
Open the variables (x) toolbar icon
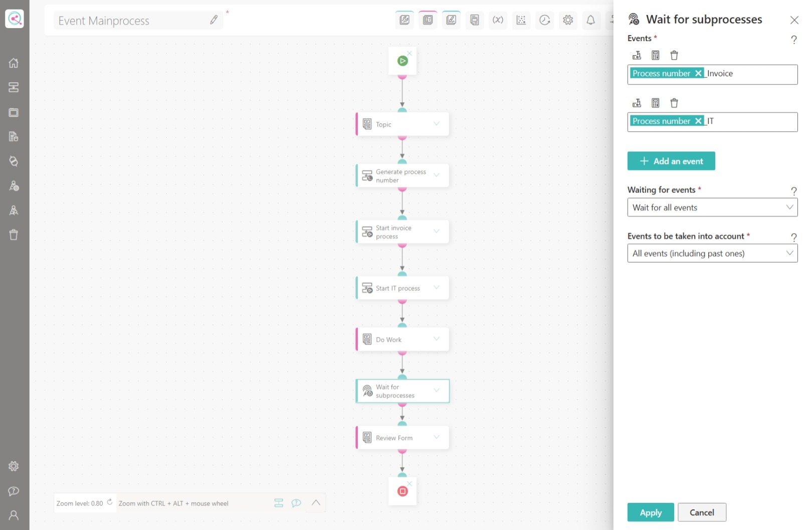(498, 20)
